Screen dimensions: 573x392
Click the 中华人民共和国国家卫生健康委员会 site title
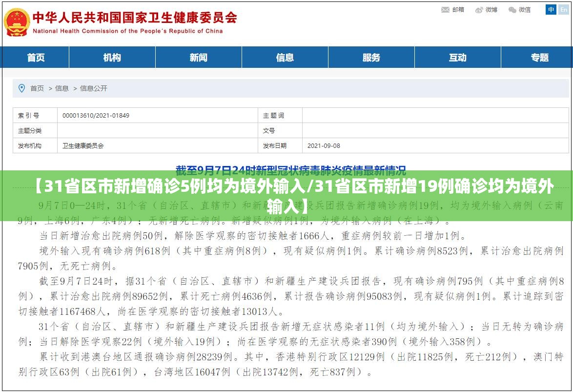tap(135, 17)
